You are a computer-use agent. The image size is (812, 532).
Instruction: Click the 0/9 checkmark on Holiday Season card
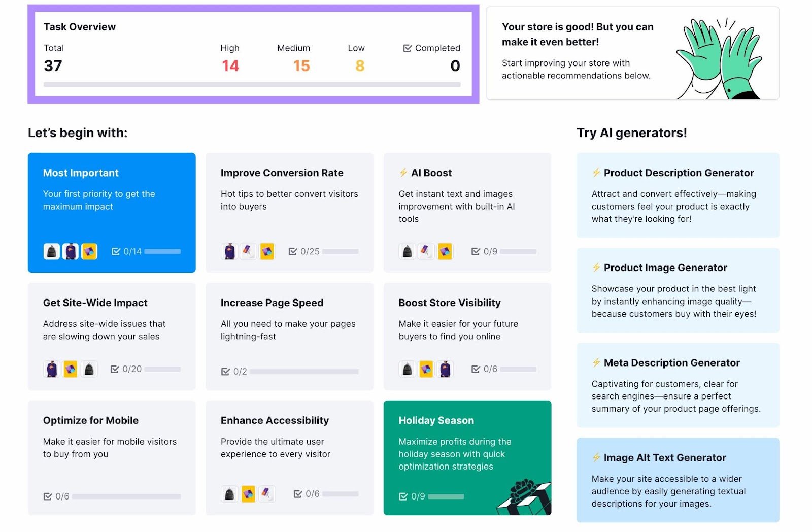404,496
